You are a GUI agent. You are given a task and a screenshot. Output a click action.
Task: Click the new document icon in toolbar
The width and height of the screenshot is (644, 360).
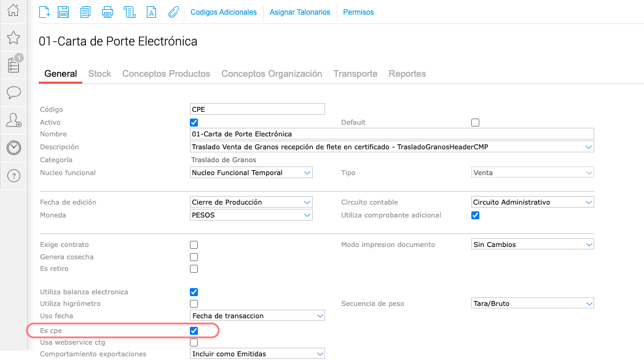(x=44, y=12)
